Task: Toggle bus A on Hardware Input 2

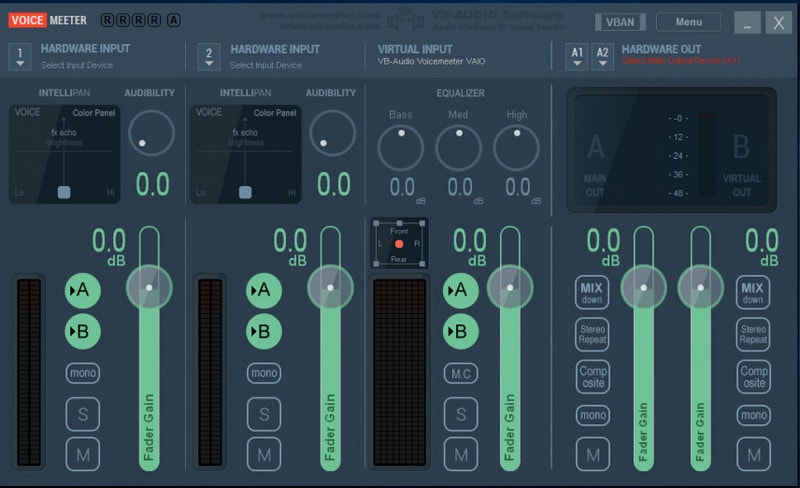Action: tap(264, 290)
